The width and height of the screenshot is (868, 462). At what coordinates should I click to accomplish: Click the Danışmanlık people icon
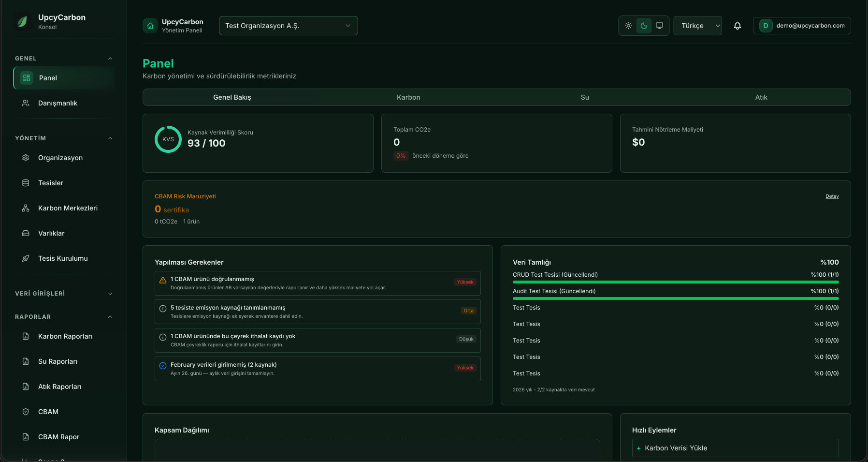[x=26, y=103]
